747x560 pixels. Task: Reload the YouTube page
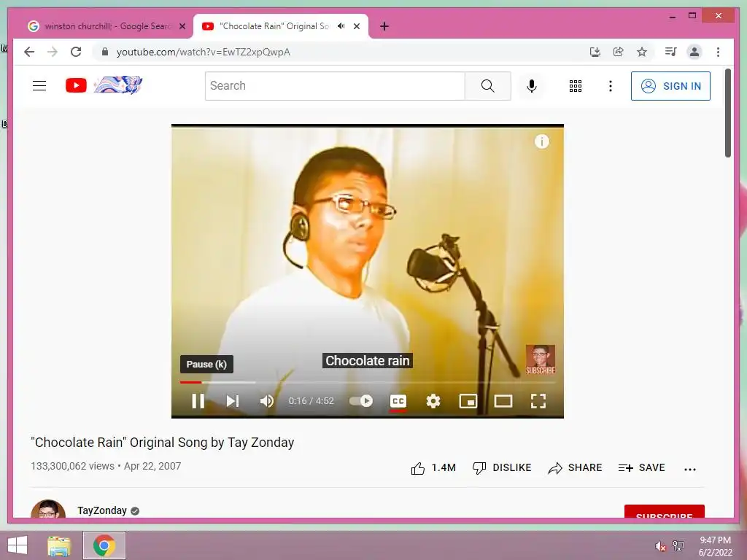(76, 52)
